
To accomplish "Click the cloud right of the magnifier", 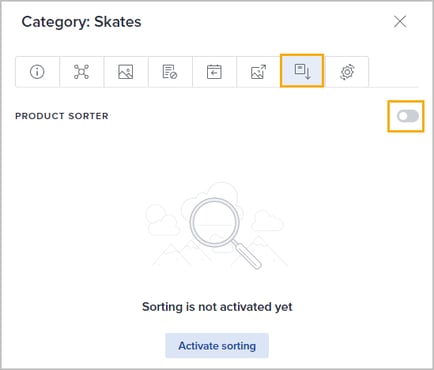I will [267, 221].
